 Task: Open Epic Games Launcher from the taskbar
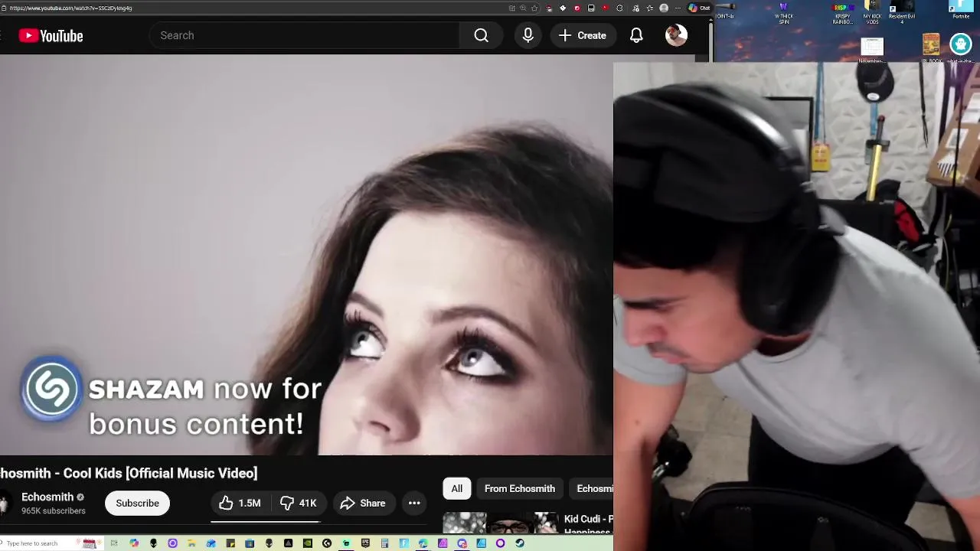(x=365, y=543)
